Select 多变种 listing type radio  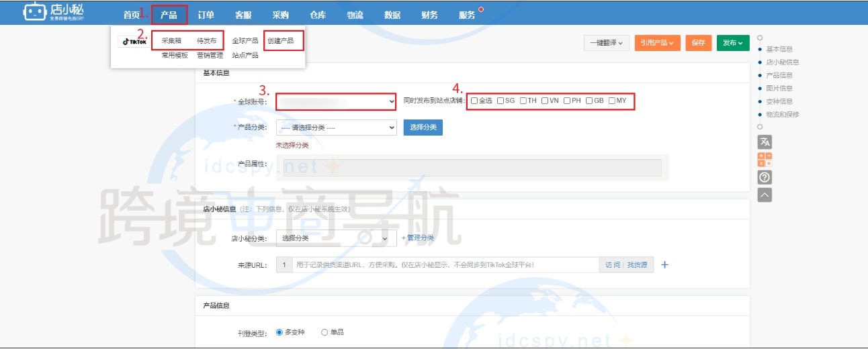[x=279, y=332]
